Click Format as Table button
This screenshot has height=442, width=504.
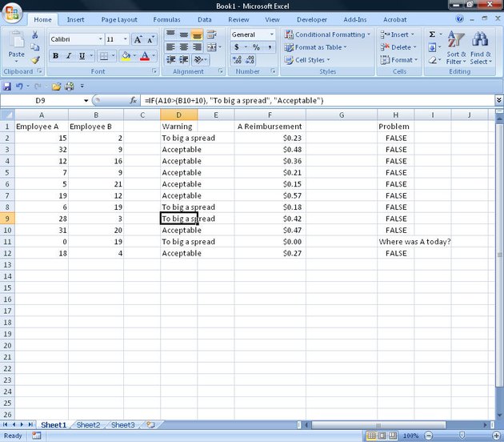pos(316,47)
